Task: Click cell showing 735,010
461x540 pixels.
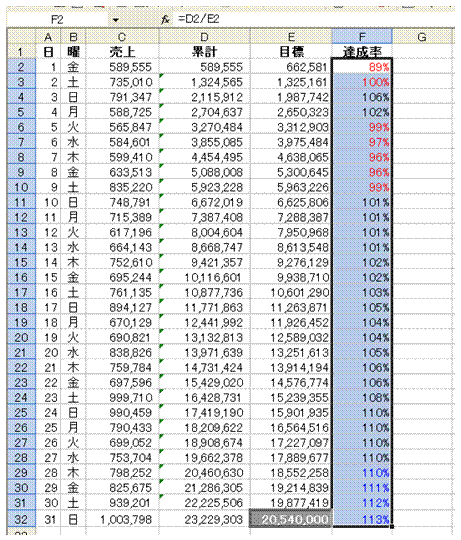Action: (x=122, y=82)
